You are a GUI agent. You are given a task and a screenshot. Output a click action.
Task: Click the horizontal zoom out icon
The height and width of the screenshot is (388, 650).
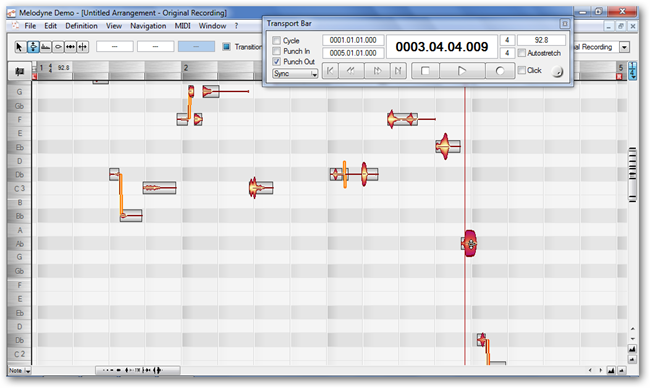click(621, 371)
